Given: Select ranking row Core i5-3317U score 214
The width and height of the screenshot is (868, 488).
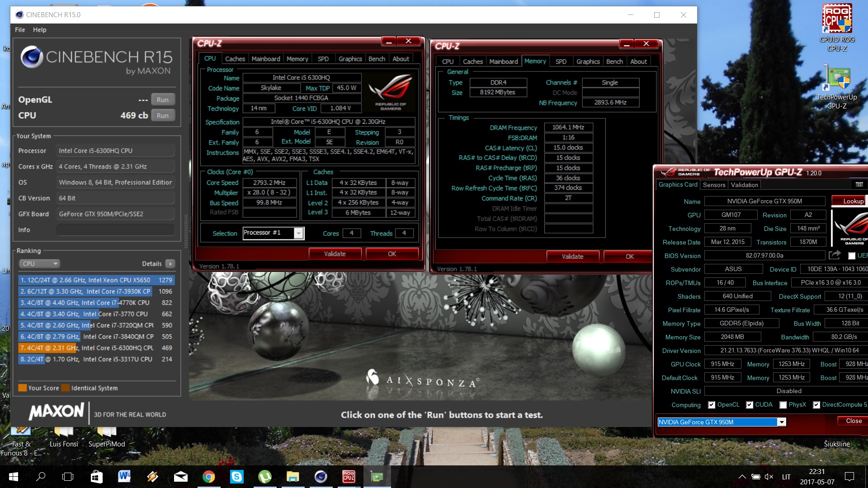Looking at the screenshot, I should coord(96,359).
